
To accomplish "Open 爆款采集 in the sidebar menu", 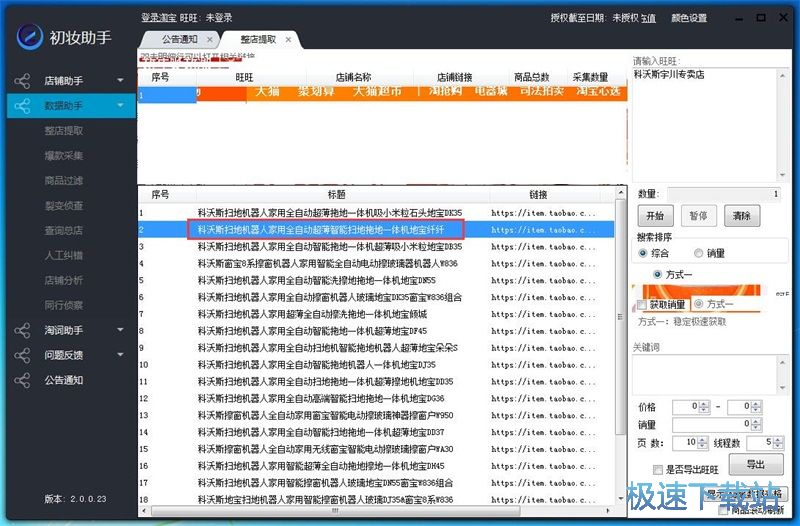I will tap(63, 155).
